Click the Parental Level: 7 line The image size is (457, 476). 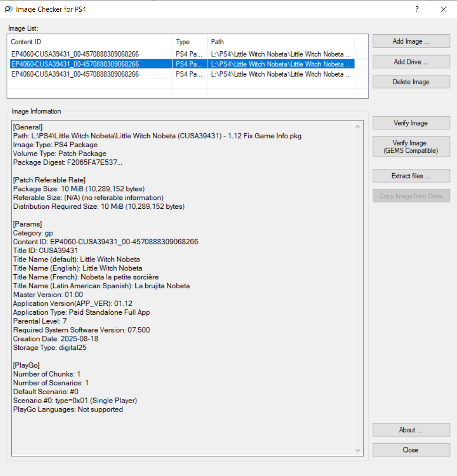(x=40, y=321)
